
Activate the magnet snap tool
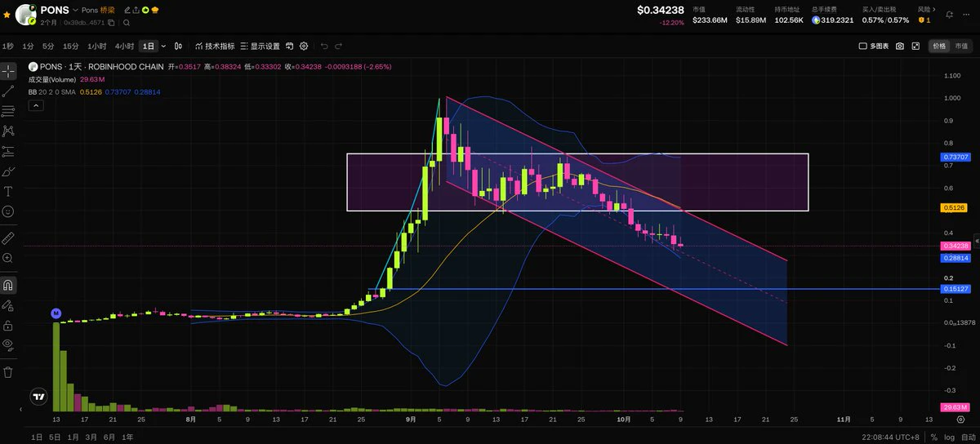8,286
